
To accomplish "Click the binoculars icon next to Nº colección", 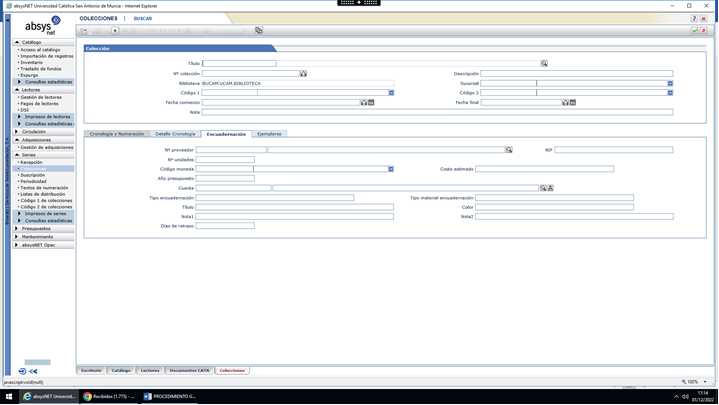I will 303,73.
